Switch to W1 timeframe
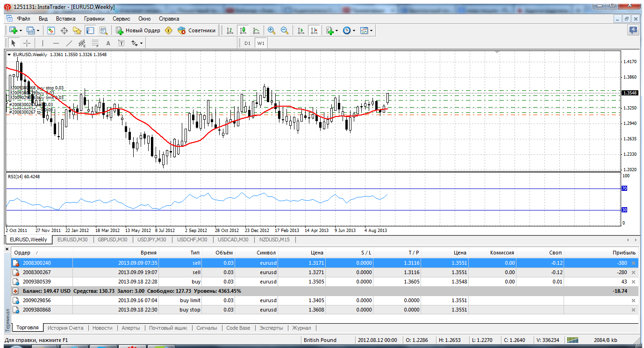Screen dimensions: 644x348 point(260,43)
